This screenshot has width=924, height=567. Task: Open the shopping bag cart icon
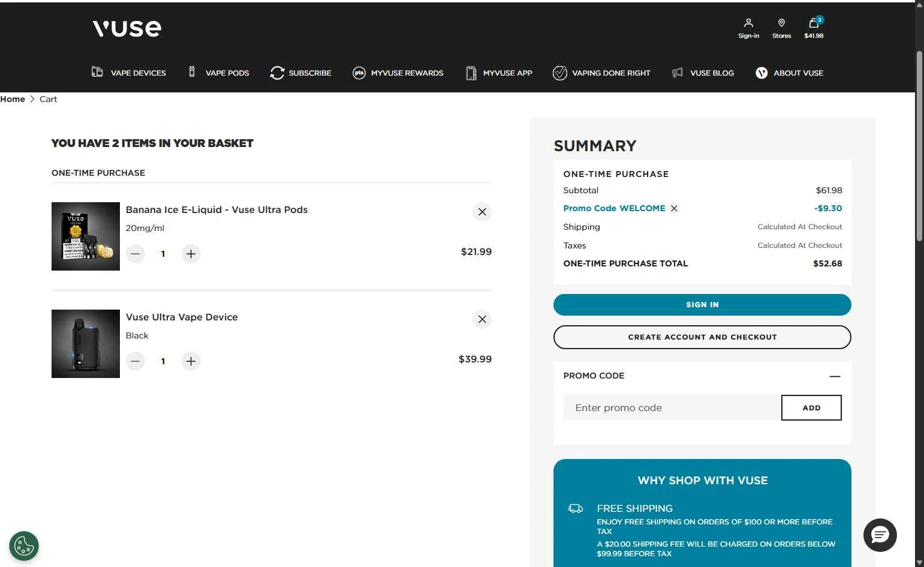click(x=814, y=23)
